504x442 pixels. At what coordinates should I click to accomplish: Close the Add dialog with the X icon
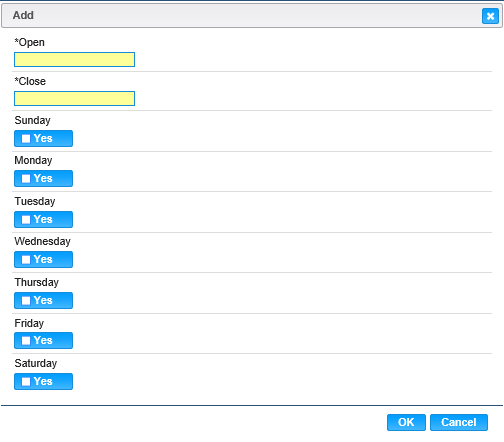pos(490,16)
